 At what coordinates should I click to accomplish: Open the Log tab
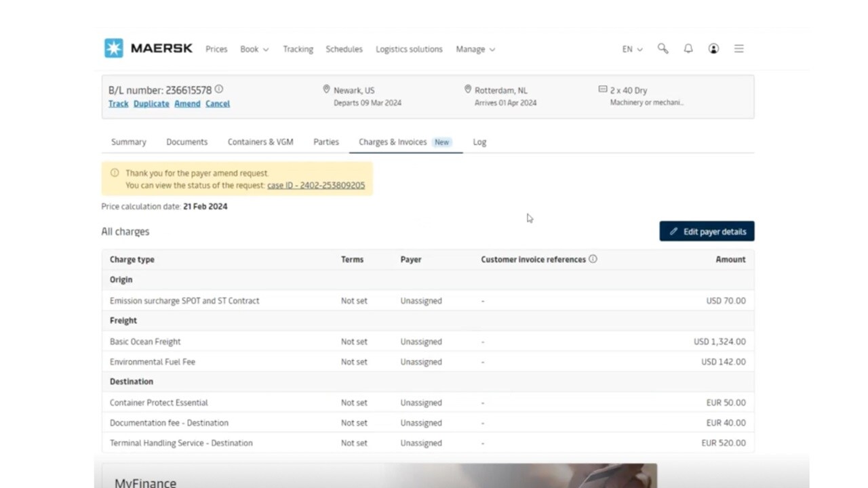coord(479,142)
